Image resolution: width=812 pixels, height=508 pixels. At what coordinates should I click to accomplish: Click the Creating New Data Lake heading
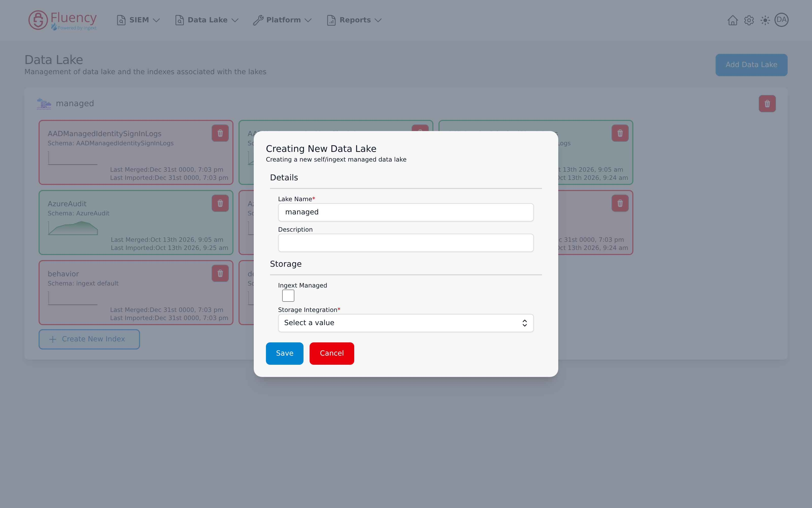(x=321, y=149)
